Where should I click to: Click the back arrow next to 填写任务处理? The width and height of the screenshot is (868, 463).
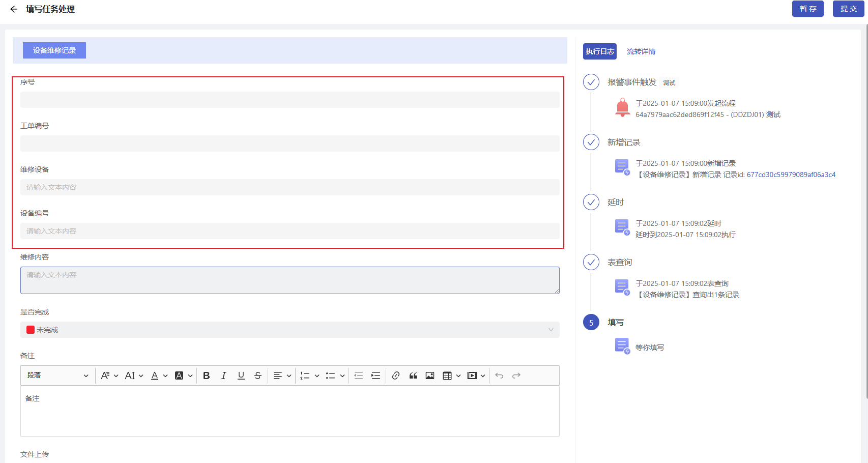[14, 9]
